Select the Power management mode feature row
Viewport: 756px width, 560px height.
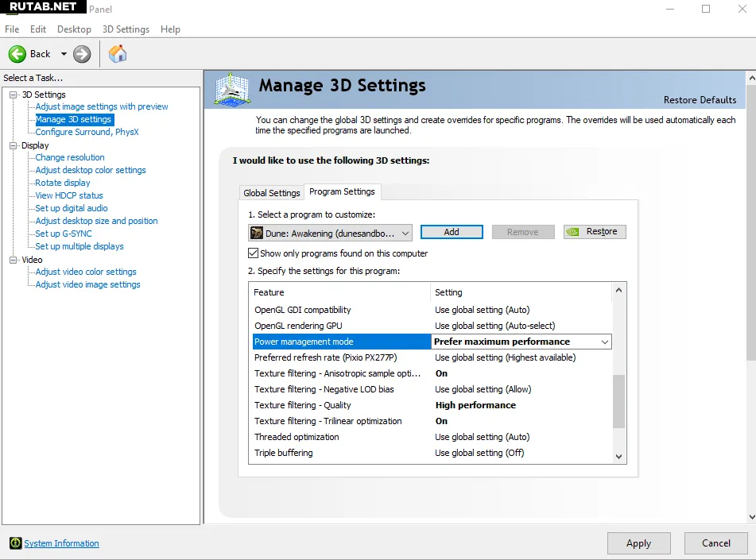pyautogui.click(x=342, y=342)
